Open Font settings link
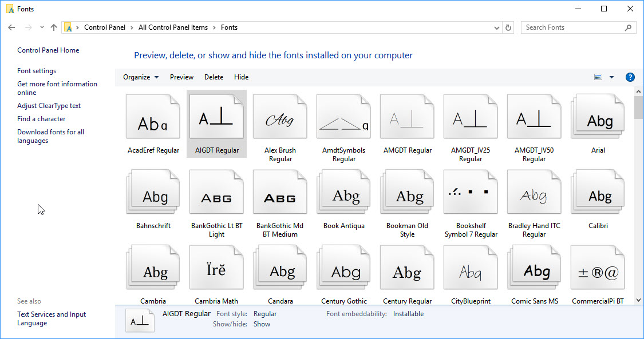644x339 pixels. 37,70
